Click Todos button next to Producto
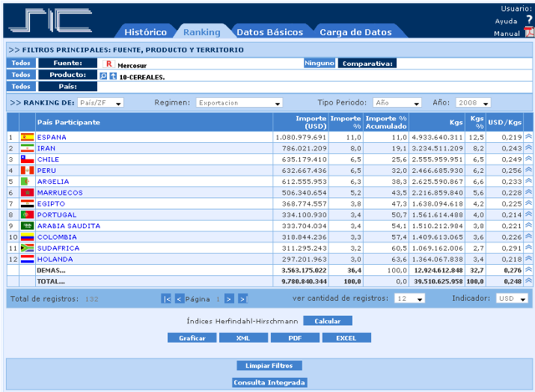The width and height of the screenshot is (535, 392). [21, 74]
